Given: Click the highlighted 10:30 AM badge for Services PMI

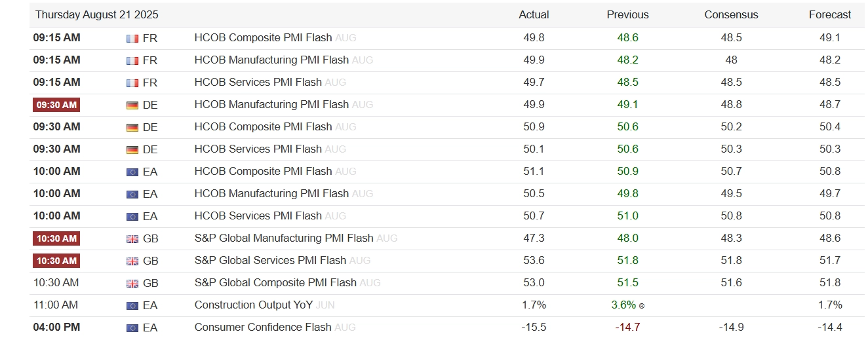Looking at the screenshot, I should click(x=56, y=261).
